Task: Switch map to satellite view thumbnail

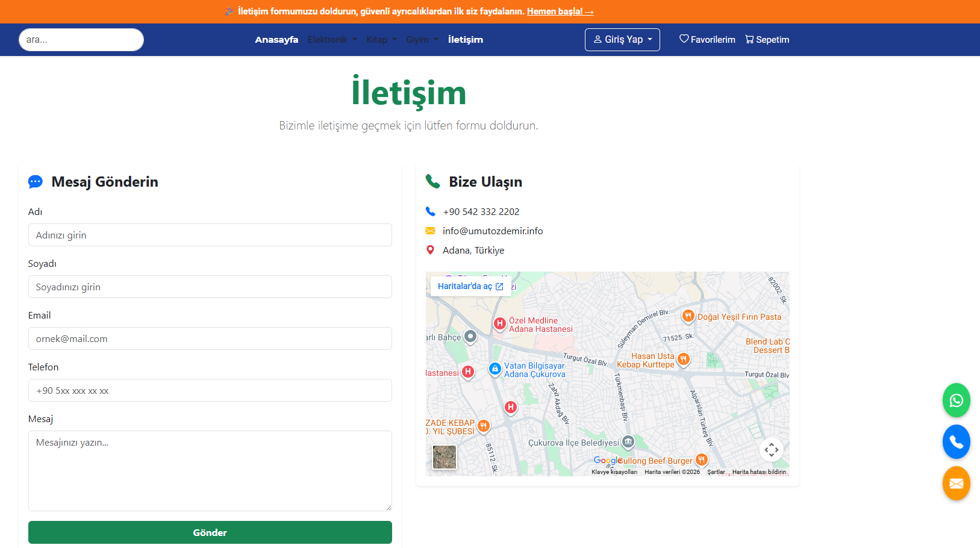Action: point(445,457)
